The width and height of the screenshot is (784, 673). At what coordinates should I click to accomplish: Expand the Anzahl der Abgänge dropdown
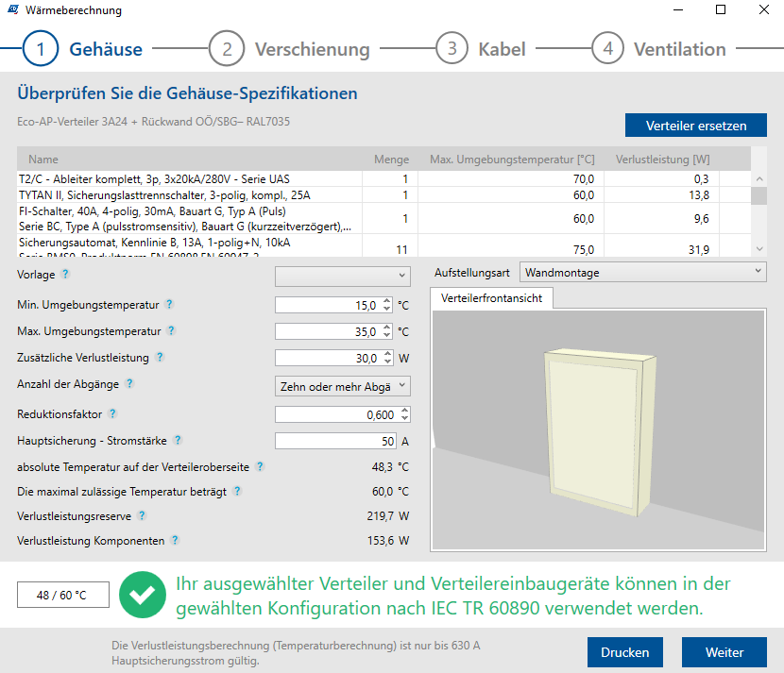[343, 386]
